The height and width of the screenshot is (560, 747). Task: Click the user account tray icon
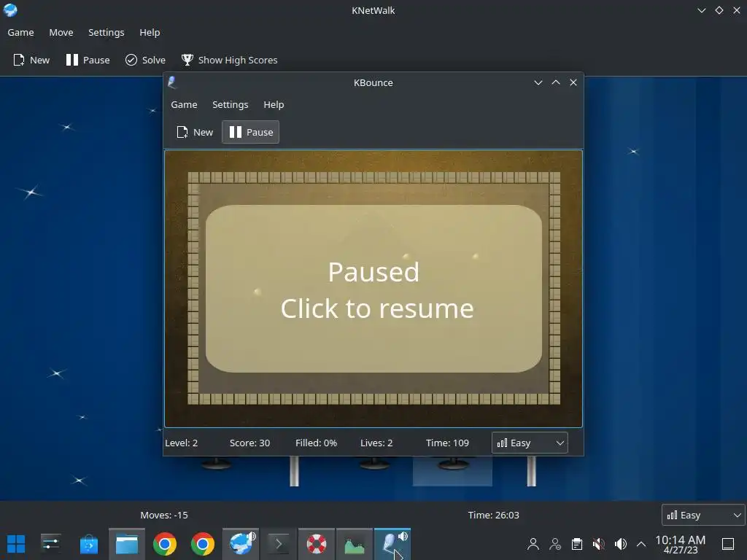tap(533, 544)
